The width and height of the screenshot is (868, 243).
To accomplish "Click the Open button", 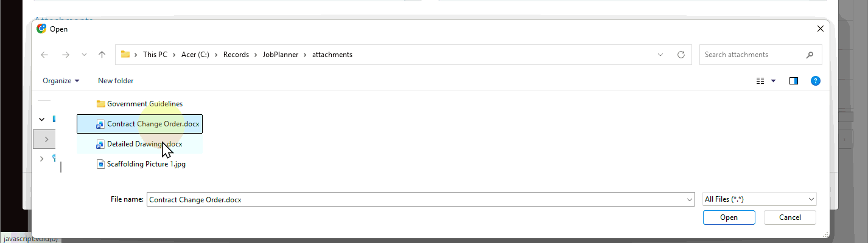I will [729, 217].
